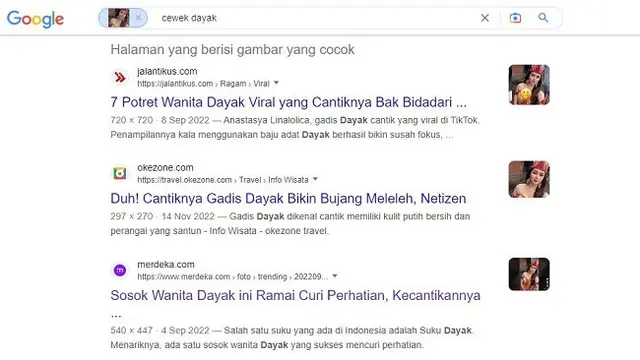Click the travel.okezone.com Info Wisata breadcrumb URL
The width and height of the screenshot is (640, 360).
[223, 180]
